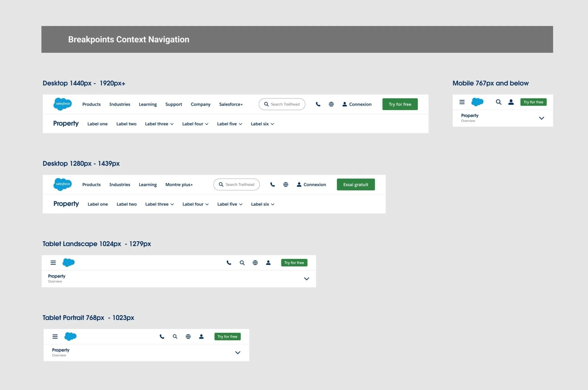Select Salesforce+ menu item in top nav
Image resolution: width=588 pixels, height=390 pixels.
[231, 104]
